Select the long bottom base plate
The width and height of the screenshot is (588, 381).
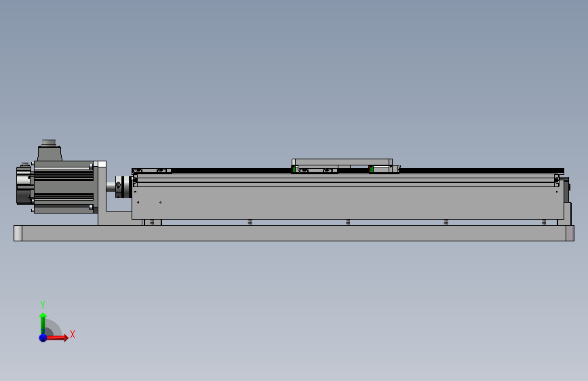[x=294, y=233]
